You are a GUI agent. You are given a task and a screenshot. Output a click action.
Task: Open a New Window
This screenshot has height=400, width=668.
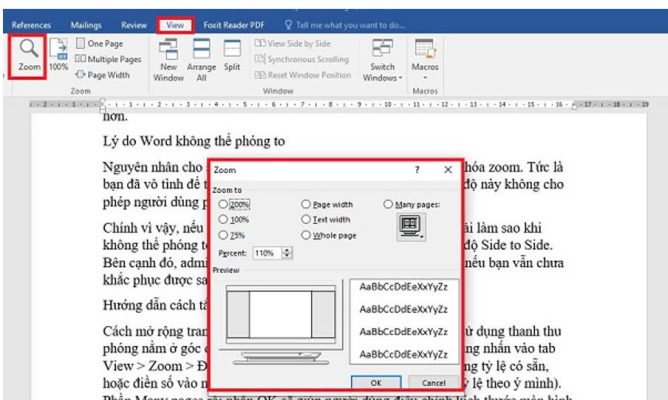click(x=168, y=60)
